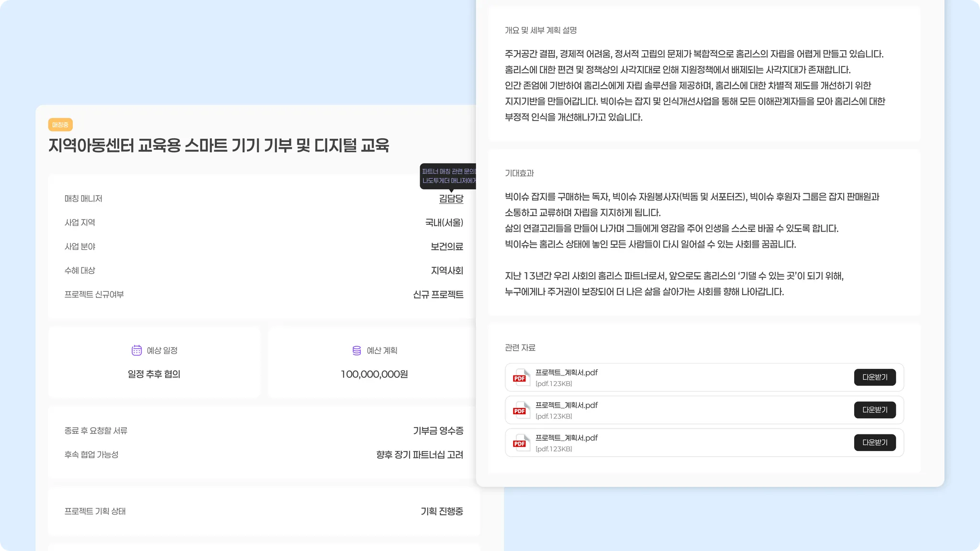This screenshot has width=980, height=551.
Task: Click the partner matching inquiry tooltip
Action: 448,176
